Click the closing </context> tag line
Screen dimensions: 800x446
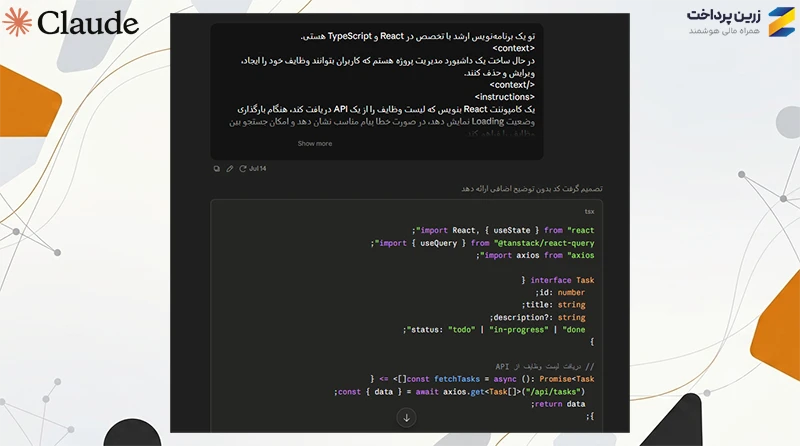coord(512,85)
